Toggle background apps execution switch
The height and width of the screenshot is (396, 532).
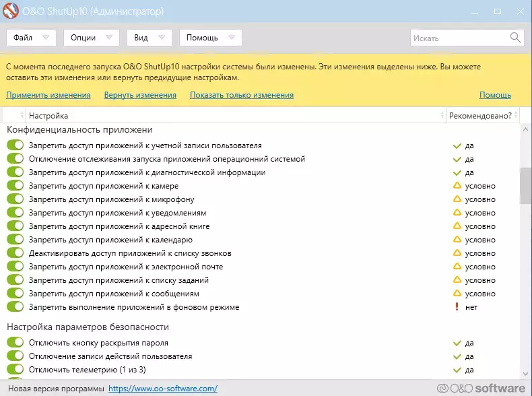15,306
